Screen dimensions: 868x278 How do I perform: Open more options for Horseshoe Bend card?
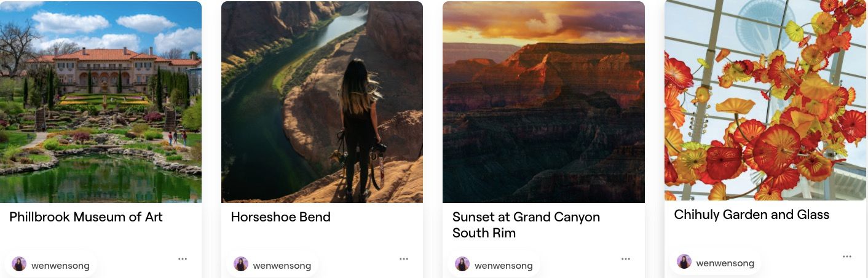pos(404,259)
